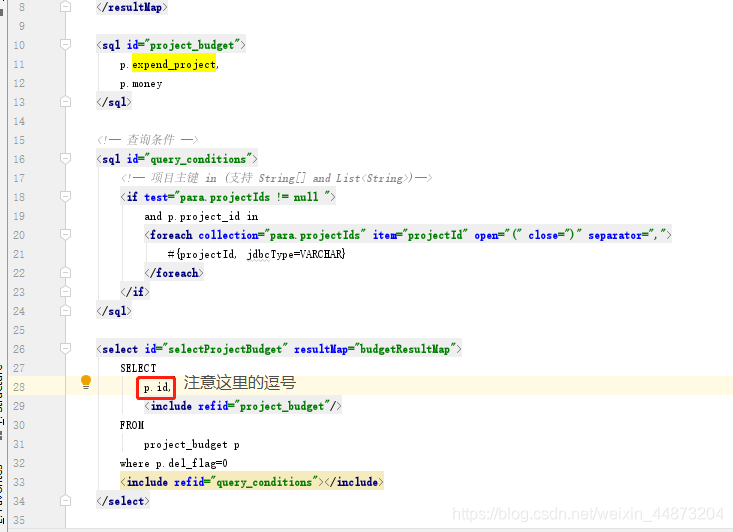The width and height of the screenshot is (733, 532).
Task: Click 'project_budget p' table name
Action: coord(192,445)
